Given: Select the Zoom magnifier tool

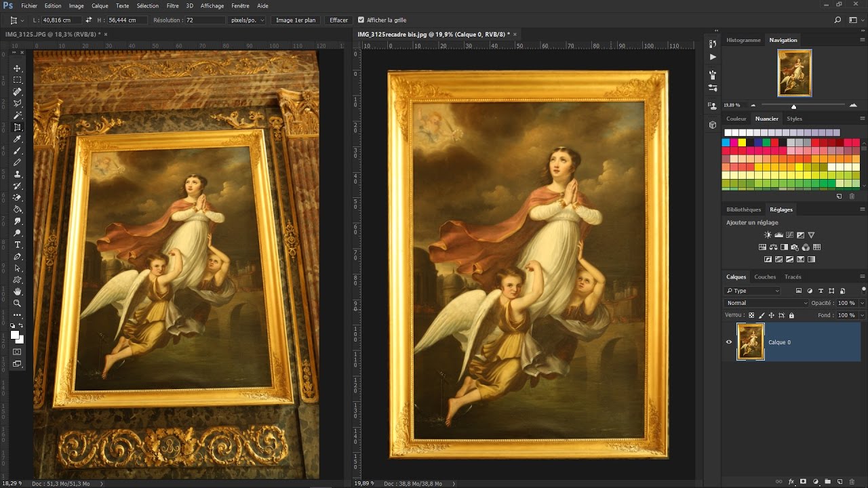Looking at the screenshot, I should (18, 303).
